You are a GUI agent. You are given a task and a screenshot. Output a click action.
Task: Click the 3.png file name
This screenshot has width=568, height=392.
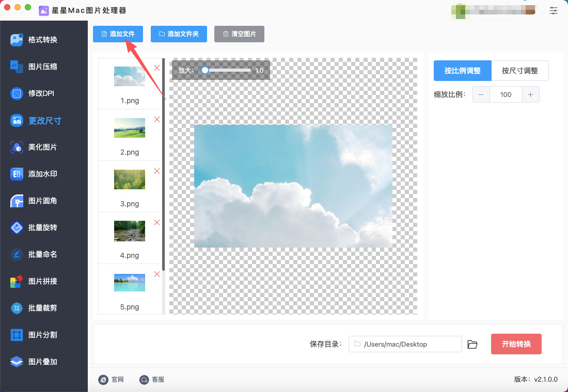[130, 204]
